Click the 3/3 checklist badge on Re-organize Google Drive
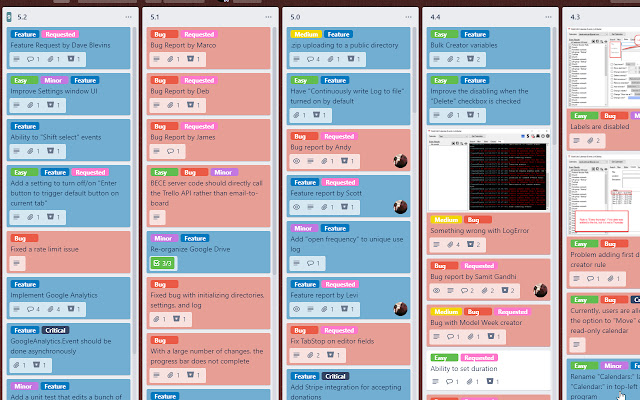The image size is (640, 400). click(163, 263)
